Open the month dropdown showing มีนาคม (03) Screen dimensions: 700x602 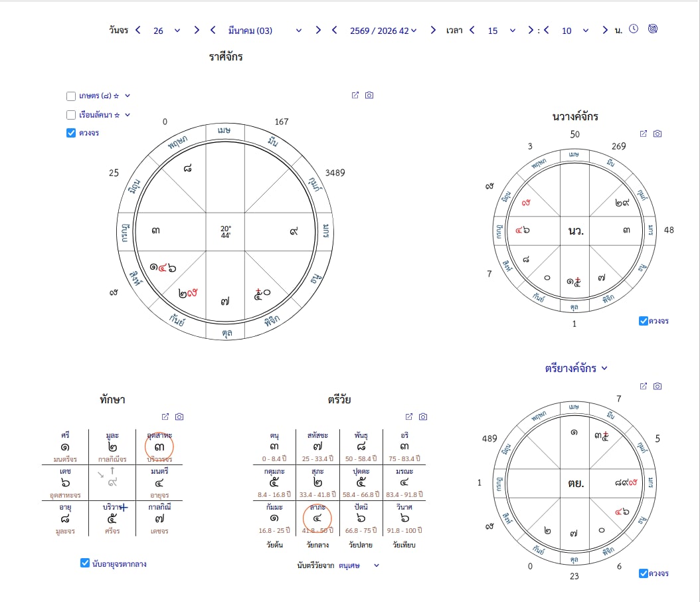point(265,31)
